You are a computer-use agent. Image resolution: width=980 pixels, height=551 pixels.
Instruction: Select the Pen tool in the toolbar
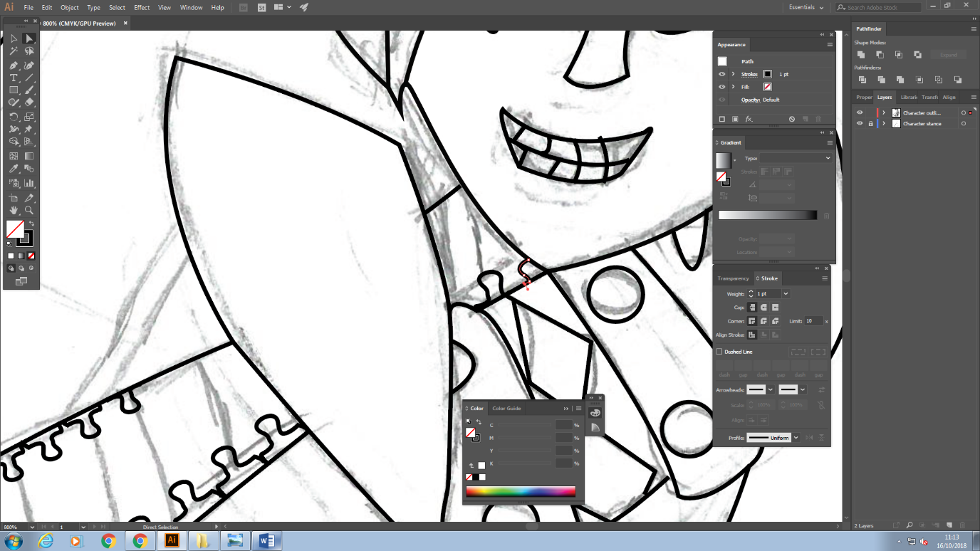coord(14,65)
